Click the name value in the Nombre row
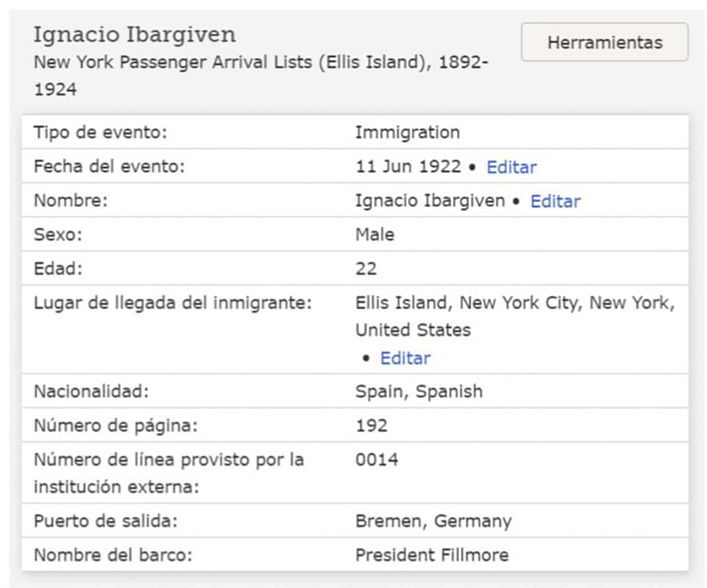707x588 pixels. tap(430, 201)
